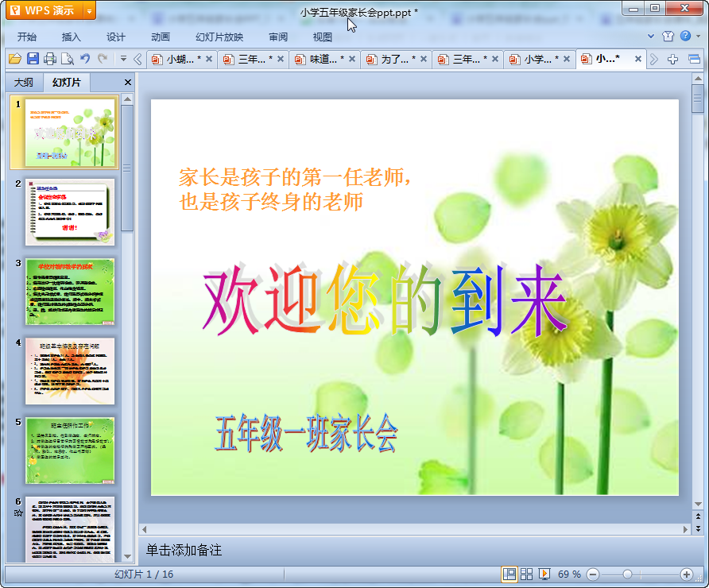This screenshot has width=709, height=588.
Task: Start slideshow from status bar icon
Action: point(544,574)
